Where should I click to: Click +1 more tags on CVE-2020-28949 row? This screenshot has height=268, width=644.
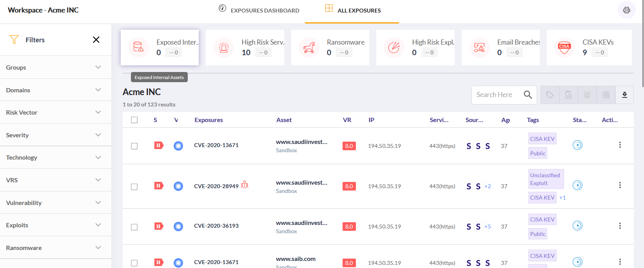coord(562,198)
